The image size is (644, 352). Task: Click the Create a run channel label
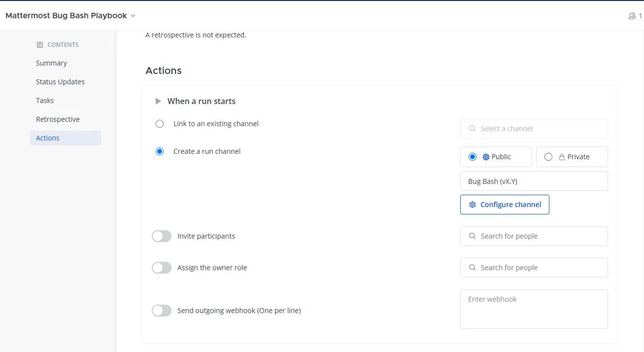pyautogui.click(x=207, y=151)
